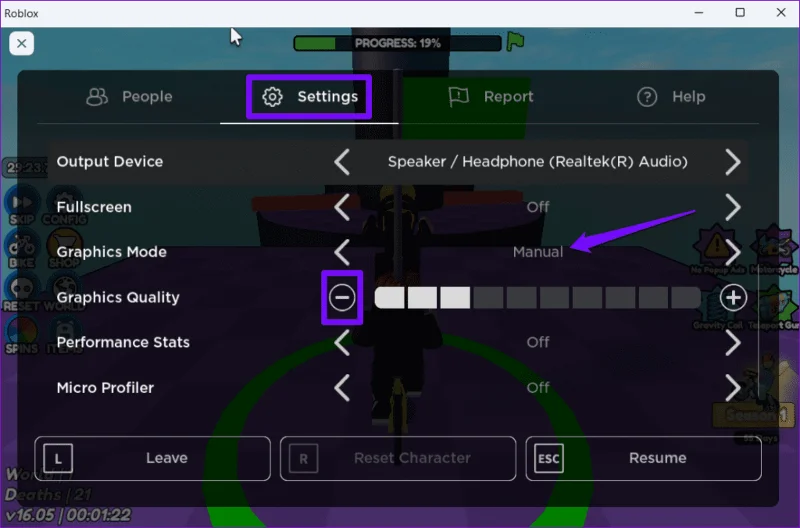
Task: Click the Resume button
Action: (643, 458)
